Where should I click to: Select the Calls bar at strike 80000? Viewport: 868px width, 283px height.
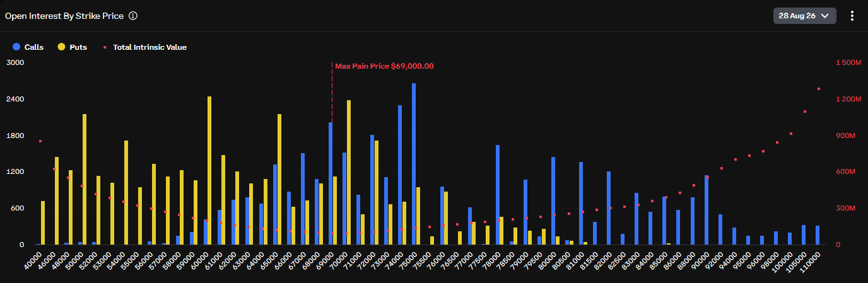553,200
